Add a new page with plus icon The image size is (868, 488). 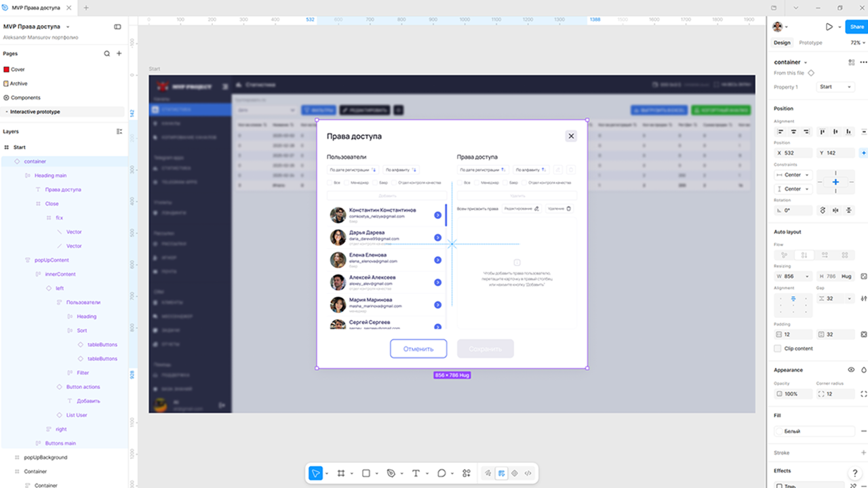coord(119,54)
